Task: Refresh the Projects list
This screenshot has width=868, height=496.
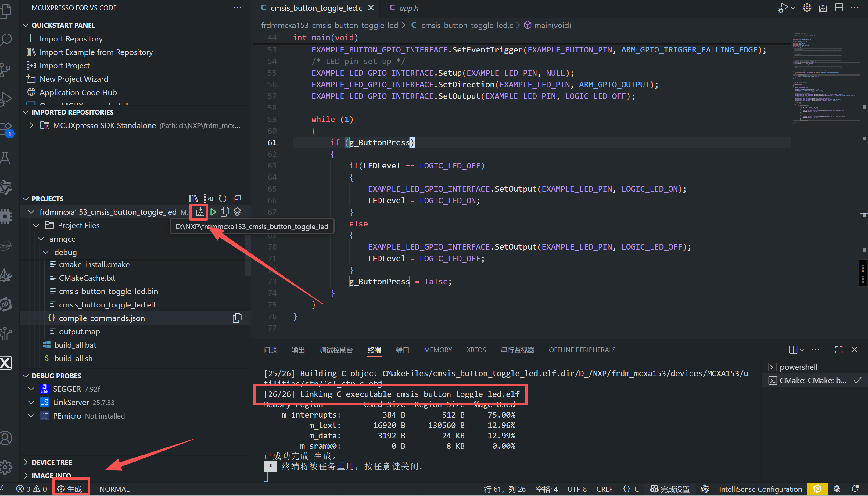Action: 222,199
